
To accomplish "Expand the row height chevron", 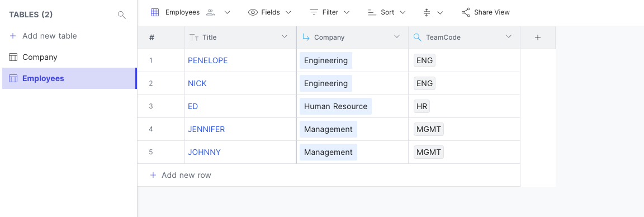I will click(440, 13).
